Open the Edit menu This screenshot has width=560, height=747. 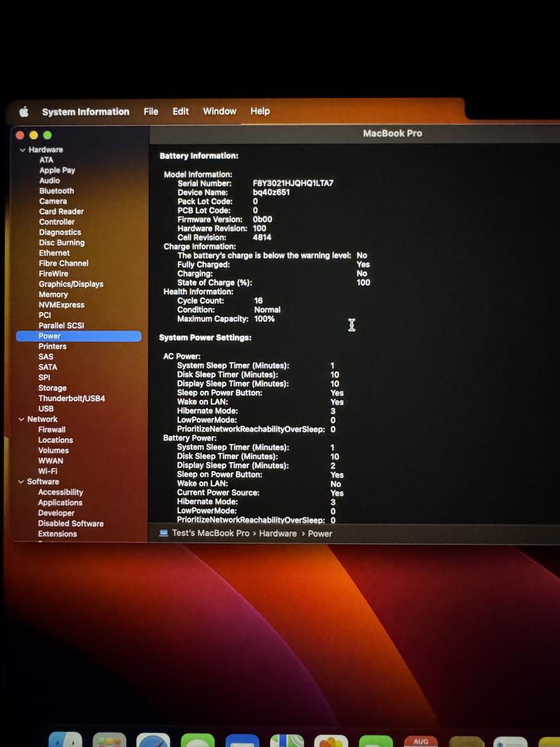(x=180, y=111)
